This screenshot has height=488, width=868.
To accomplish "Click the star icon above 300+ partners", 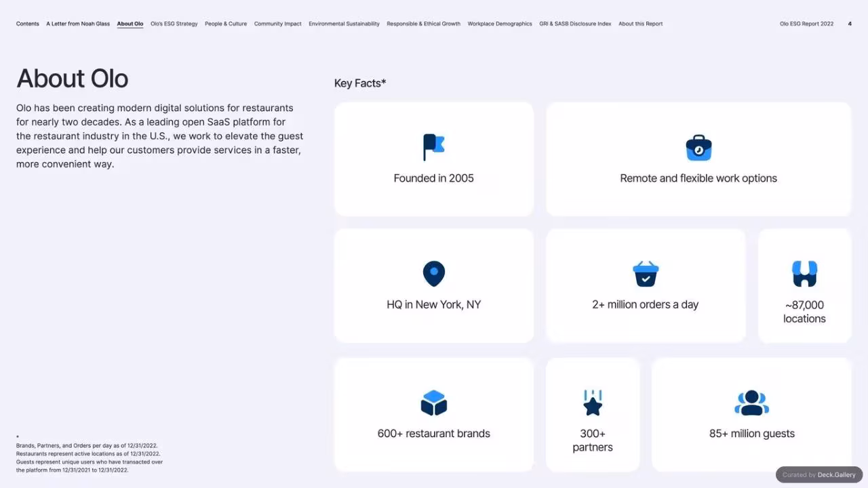I will point(593,403).
